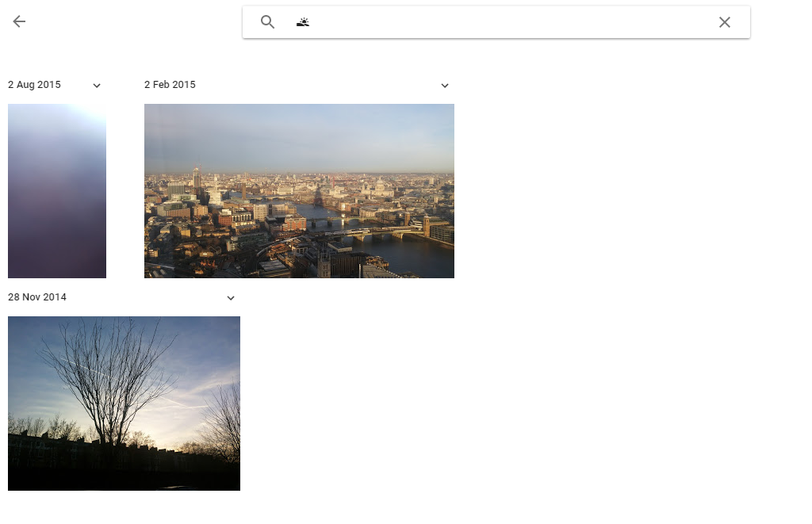Viewport: 812px width, 524px height.
Task: Open the 28 Nov 2014 sunset photo
Action: [x=124, y=403]
